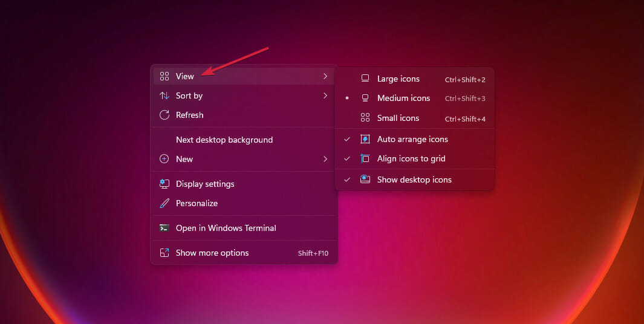Select Large icons view option
The image size is (644, 324).
[x=415, y=79]
